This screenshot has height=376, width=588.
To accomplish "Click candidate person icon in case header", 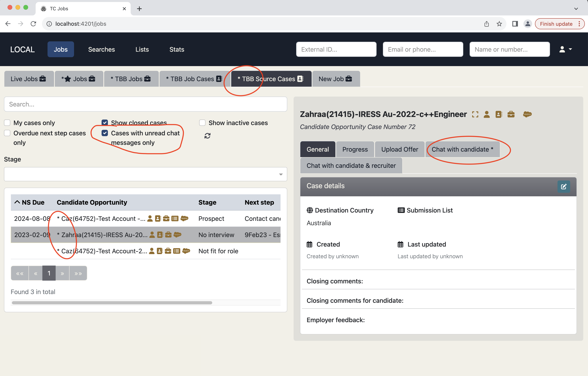I will [486, 114].
